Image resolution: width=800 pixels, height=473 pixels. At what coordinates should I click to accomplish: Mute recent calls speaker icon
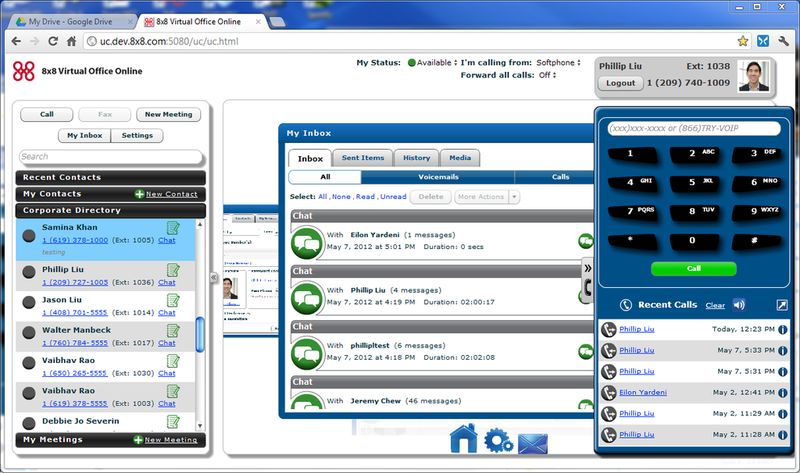(x=738, y=305)
